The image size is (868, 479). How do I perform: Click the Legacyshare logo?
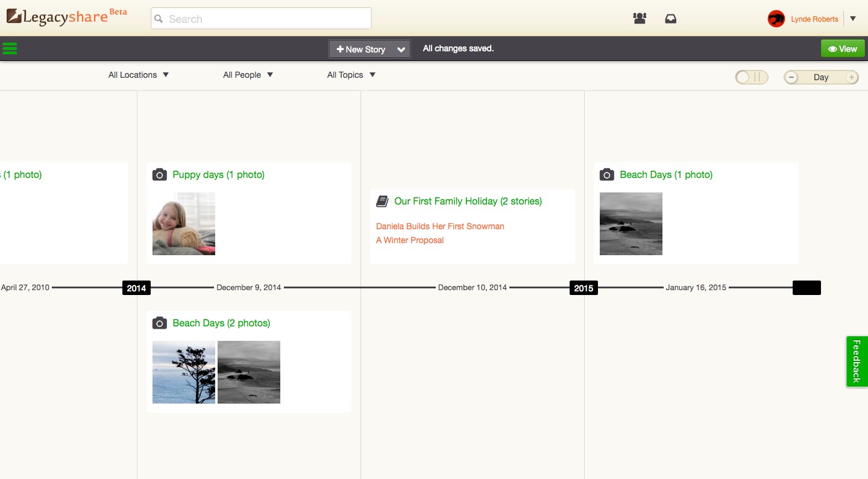[x=57, y=16]
